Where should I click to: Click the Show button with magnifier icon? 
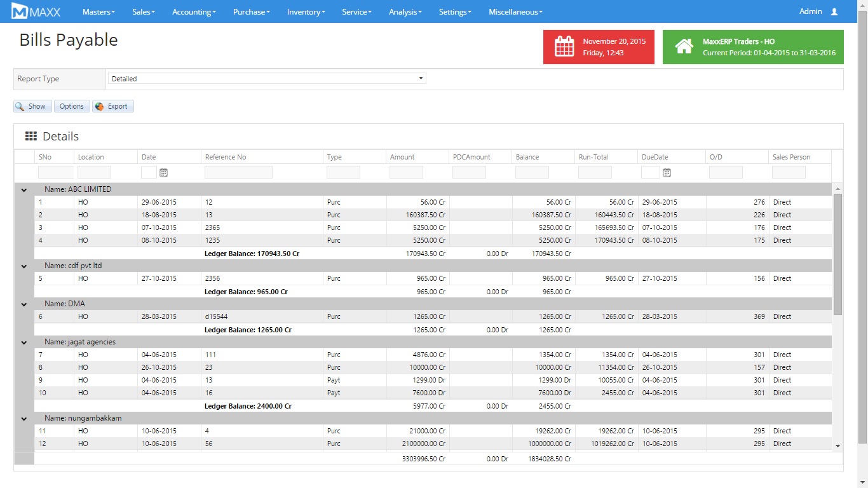pos(32,106)
